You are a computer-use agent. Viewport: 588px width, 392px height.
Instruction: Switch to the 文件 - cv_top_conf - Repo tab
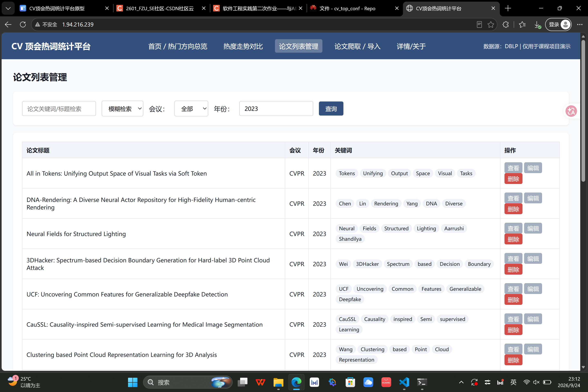coord(355,8)
